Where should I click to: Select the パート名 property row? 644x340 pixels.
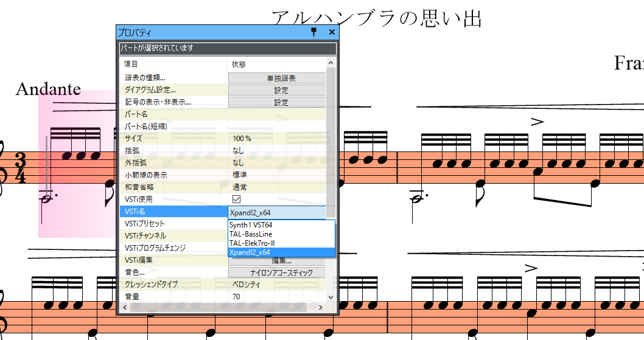point(223,114)
